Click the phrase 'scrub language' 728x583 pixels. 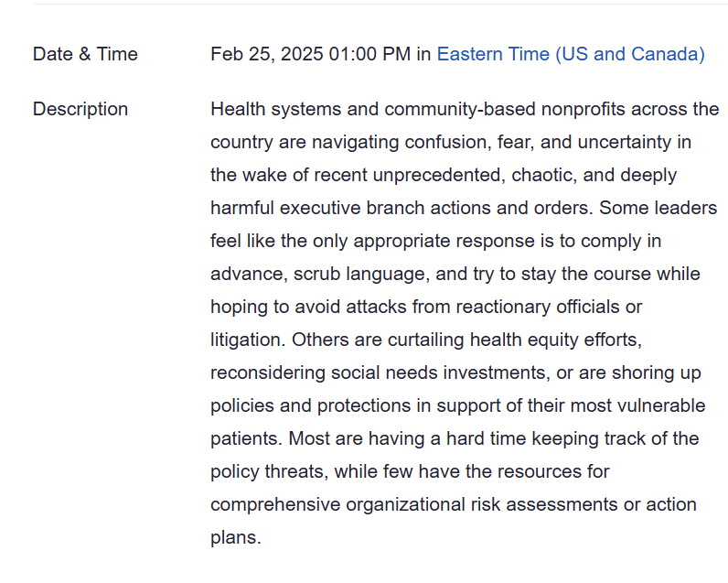pos(359,274)
